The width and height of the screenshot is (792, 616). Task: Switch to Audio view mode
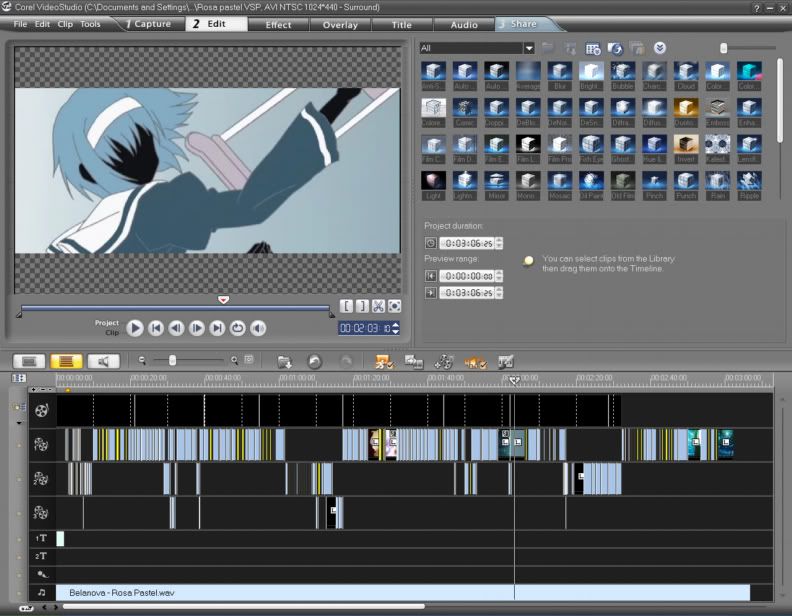(x=102, y=361)
